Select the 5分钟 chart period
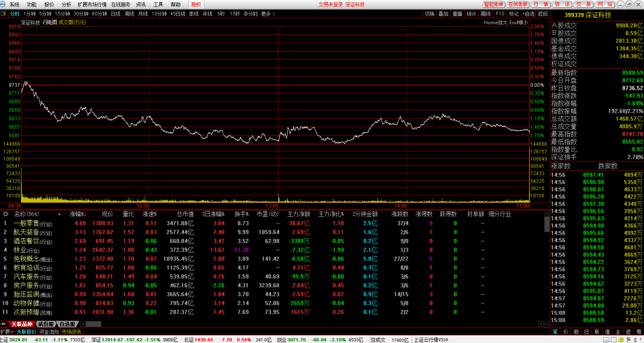The width and height of the screenshot is (644, 343). point(45,13)
